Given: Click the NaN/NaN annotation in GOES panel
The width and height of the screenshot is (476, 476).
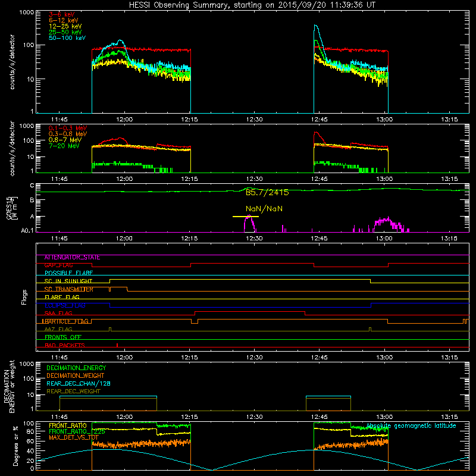Looking at the screenshot, I should [x=264, y=209].
